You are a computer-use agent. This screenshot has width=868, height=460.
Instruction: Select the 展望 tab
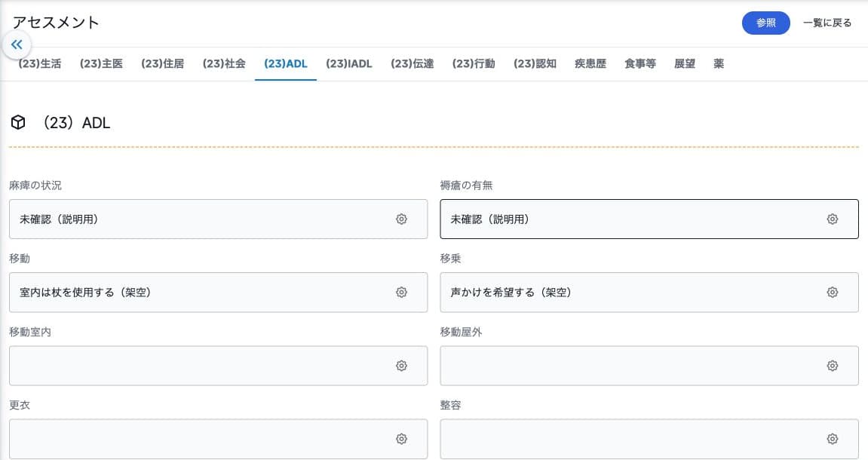[x=685, y=63]
